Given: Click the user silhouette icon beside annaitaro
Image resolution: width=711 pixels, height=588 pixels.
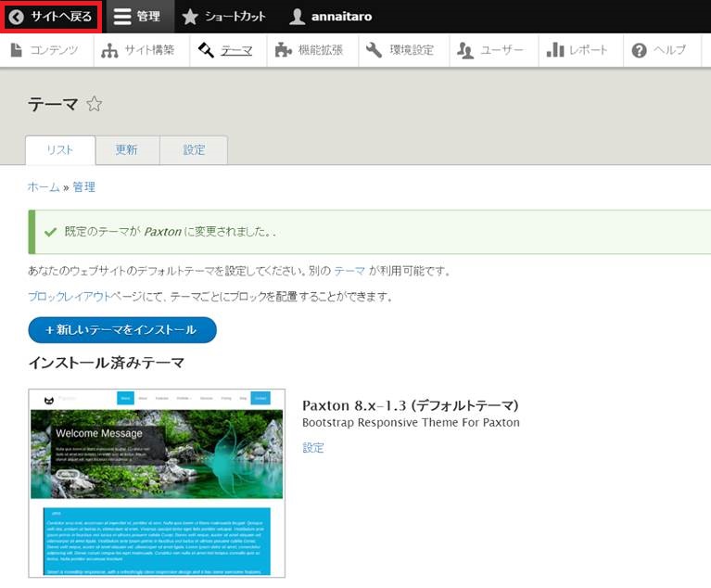Looking at the screenshot, I should pyautogui.click(x=297, y=17).
